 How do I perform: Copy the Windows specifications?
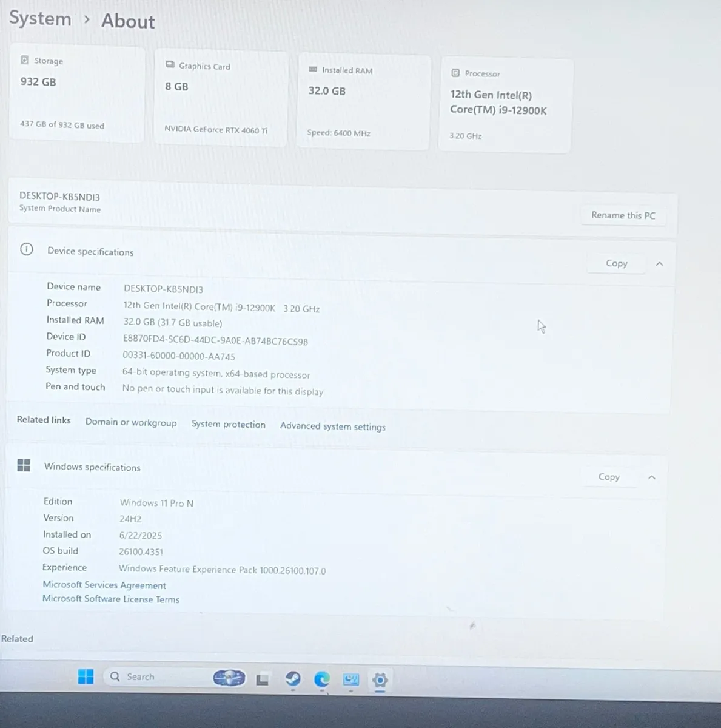click(x=609, y=477)
